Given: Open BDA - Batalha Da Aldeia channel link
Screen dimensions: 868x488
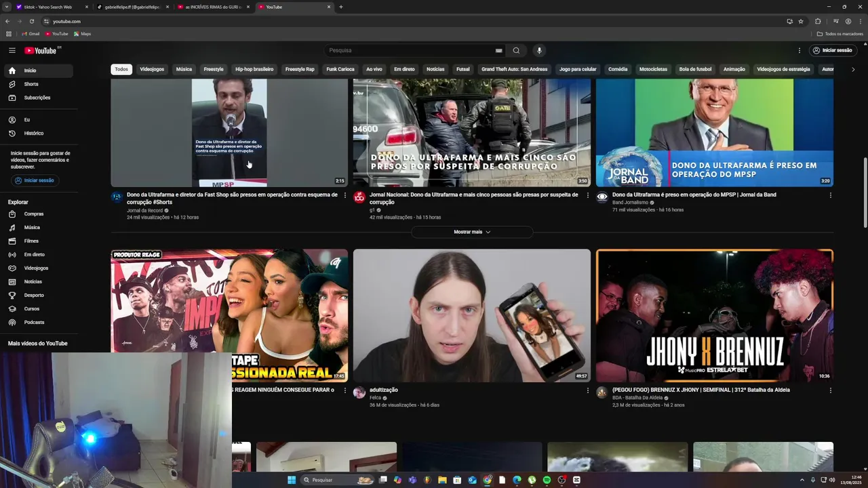Looking at the screenshot, I should tap(637, 398).
